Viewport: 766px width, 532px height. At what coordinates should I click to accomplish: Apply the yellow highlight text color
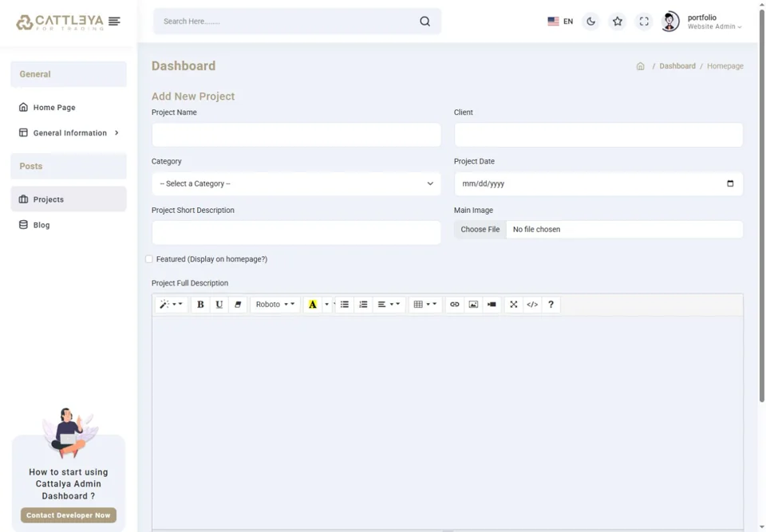(312, 305)
